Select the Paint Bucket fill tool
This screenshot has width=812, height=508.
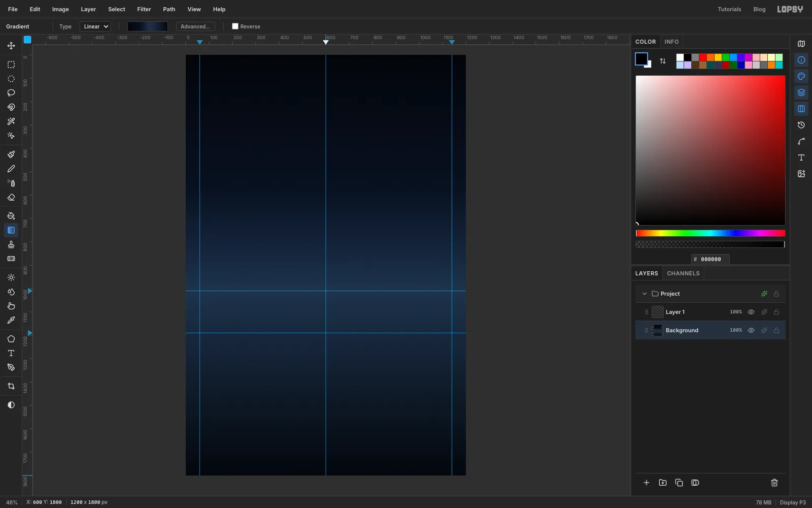tap(11, 216)
